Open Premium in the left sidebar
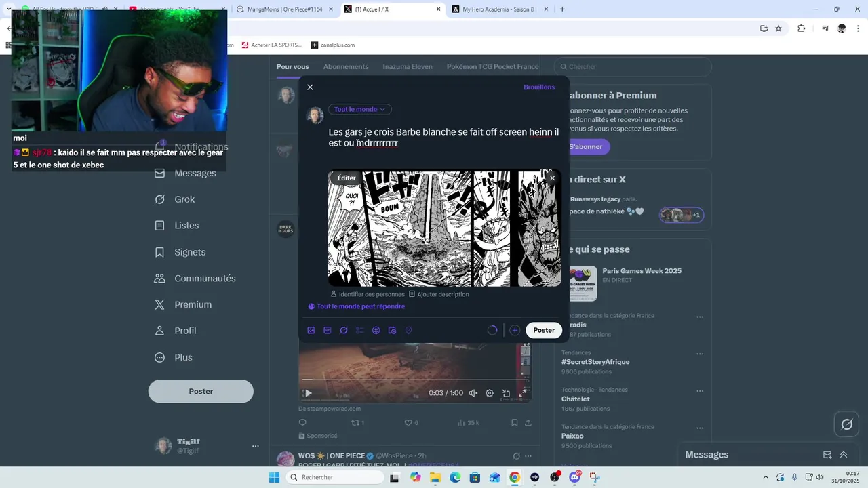868x488 pixels. [x=182, y=305]
